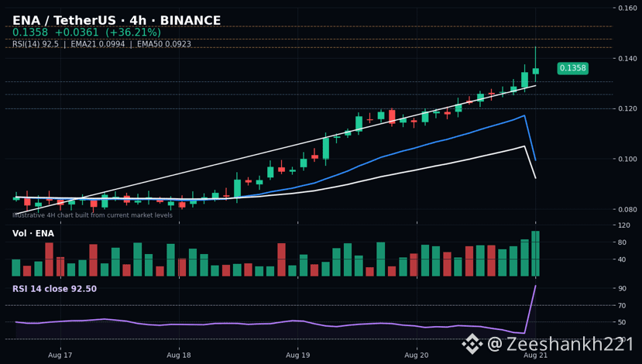Click the Aug 19 date label

pyautogui.click(x=297, y=355)
